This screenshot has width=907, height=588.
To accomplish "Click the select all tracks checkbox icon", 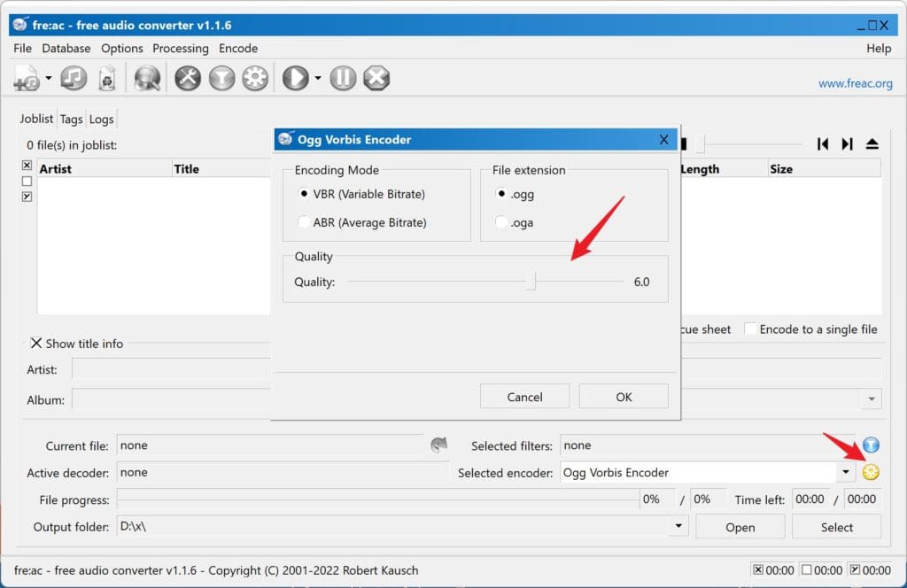I will (x=27, y=166).
